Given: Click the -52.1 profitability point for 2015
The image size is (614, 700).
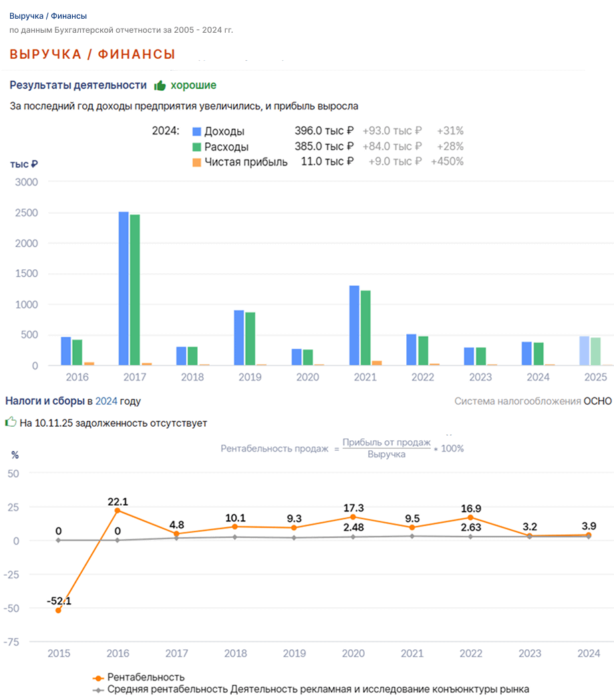Looking at the screenshot, I should coord(59,610).
